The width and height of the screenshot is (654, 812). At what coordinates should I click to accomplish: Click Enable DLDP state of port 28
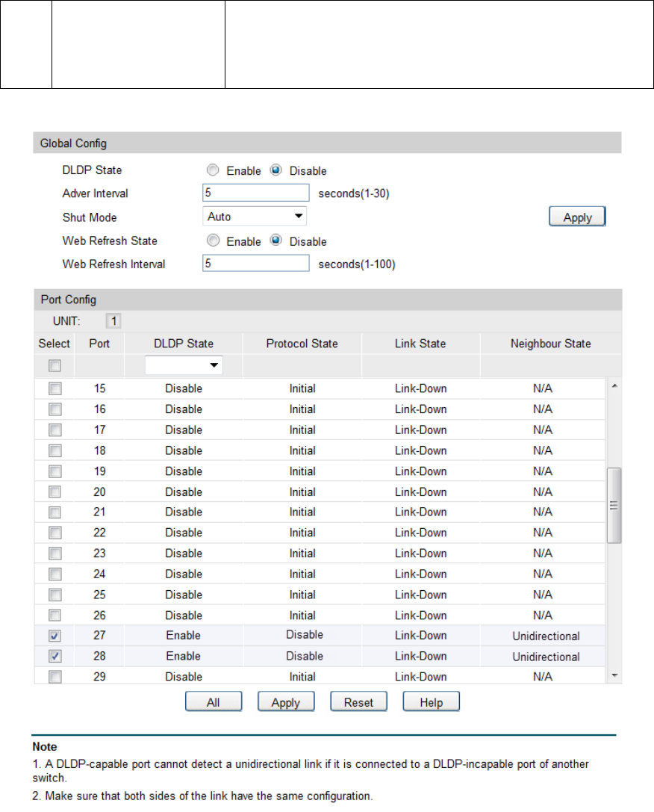(183, 656)
